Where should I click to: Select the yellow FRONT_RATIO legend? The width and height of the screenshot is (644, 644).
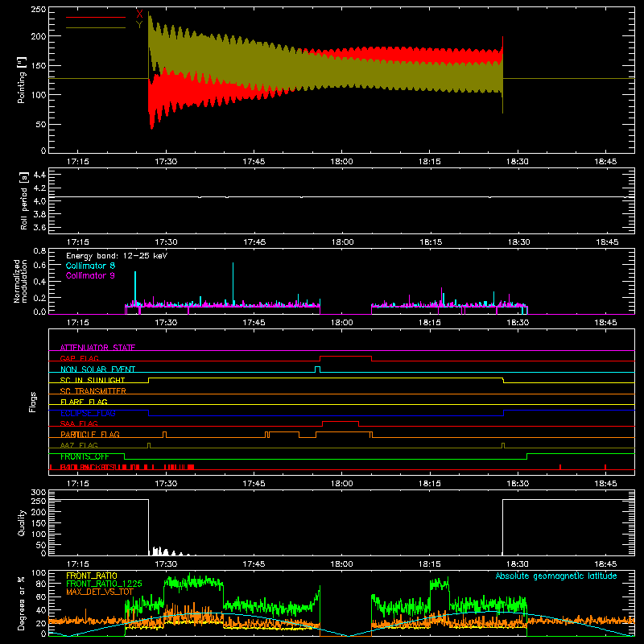92,576
